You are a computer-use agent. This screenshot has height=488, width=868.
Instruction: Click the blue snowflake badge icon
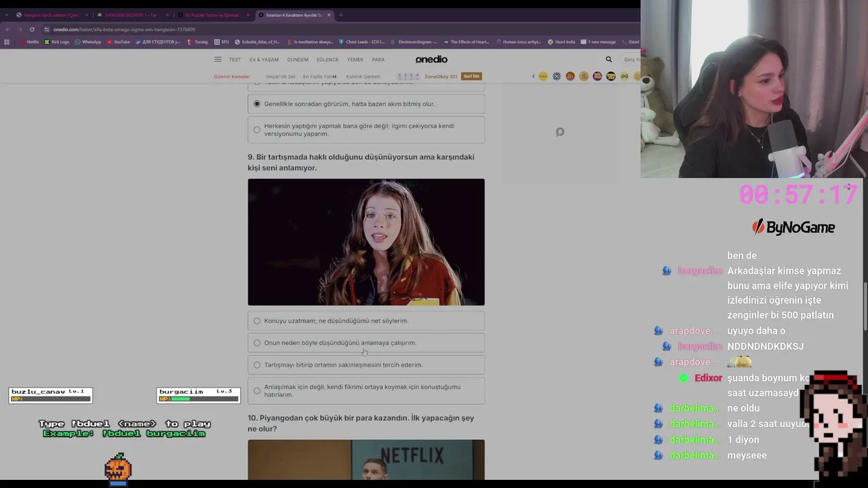click(x=557, y=77)
